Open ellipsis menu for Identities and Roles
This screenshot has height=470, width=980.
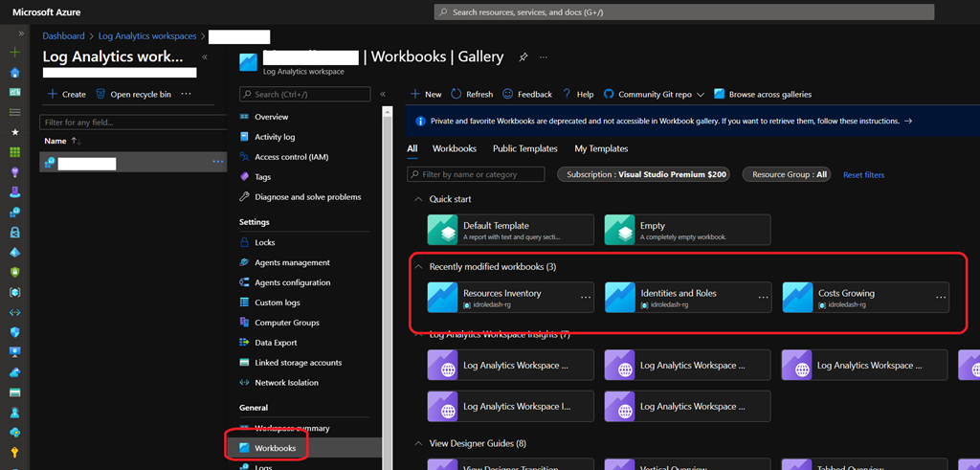(x=764, y=298)
